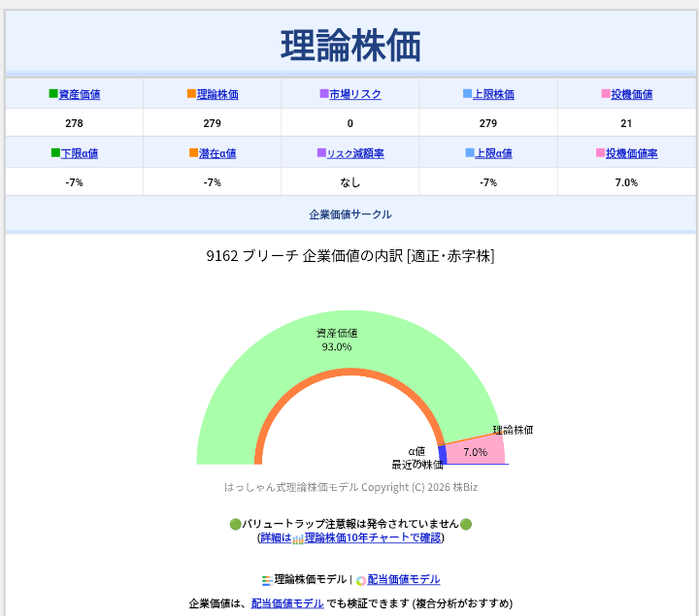Click the purple square beside リスク減額率

point(322,152)
